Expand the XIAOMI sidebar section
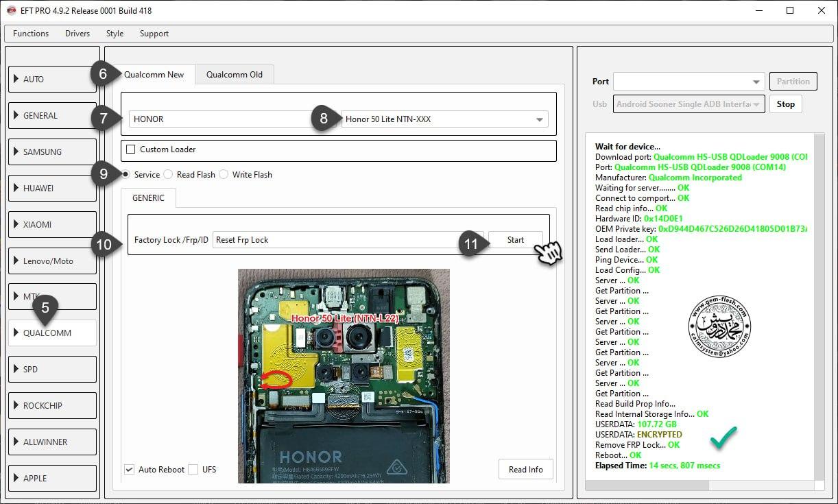The height and width of the screenshot is (504, 838). [53, 224]
